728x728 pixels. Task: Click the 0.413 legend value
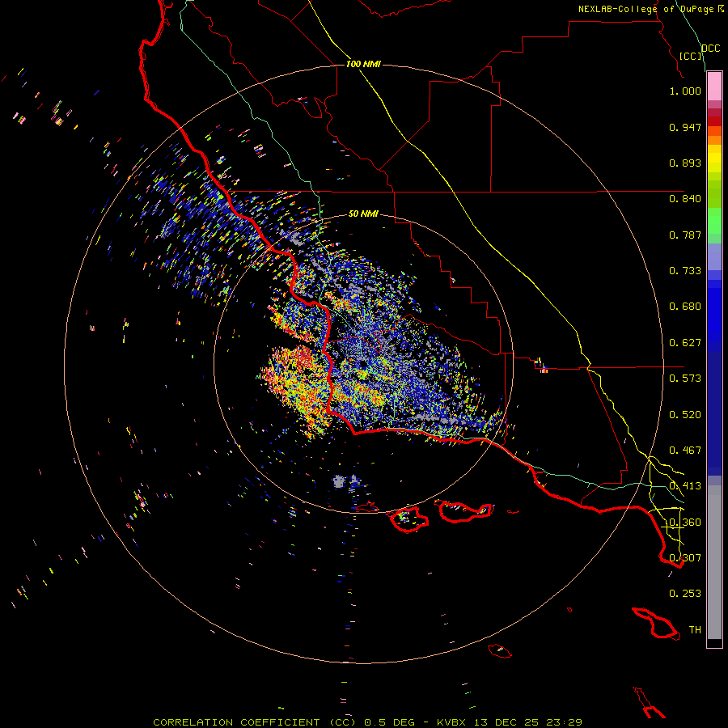click(685, 486)
